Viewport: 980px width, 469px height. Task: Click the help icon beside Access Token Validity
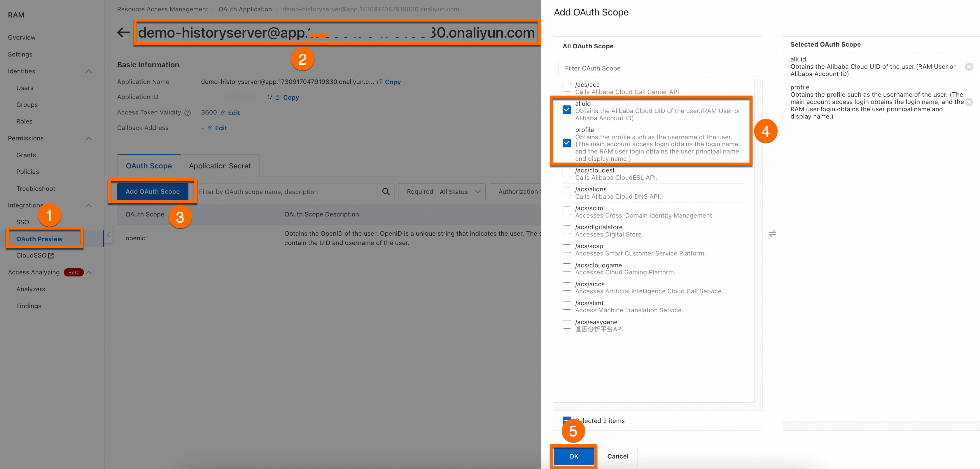(188, 113)
